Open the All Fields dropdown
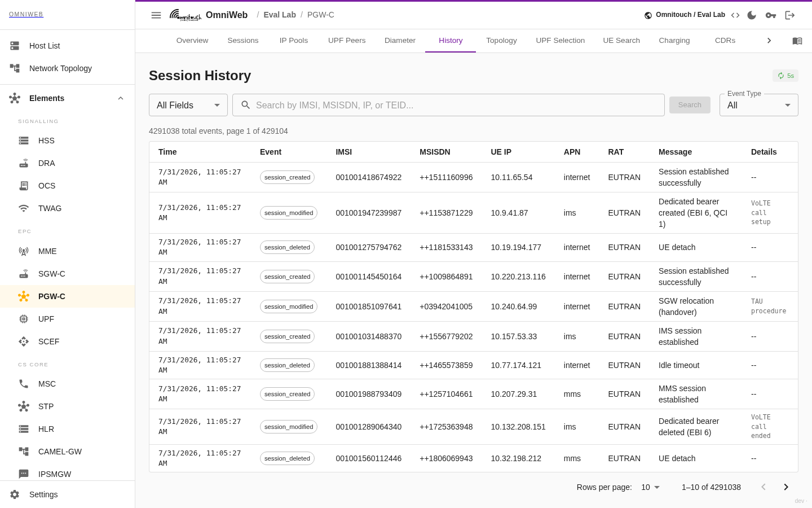812x508 pixels. click(188, 105)
